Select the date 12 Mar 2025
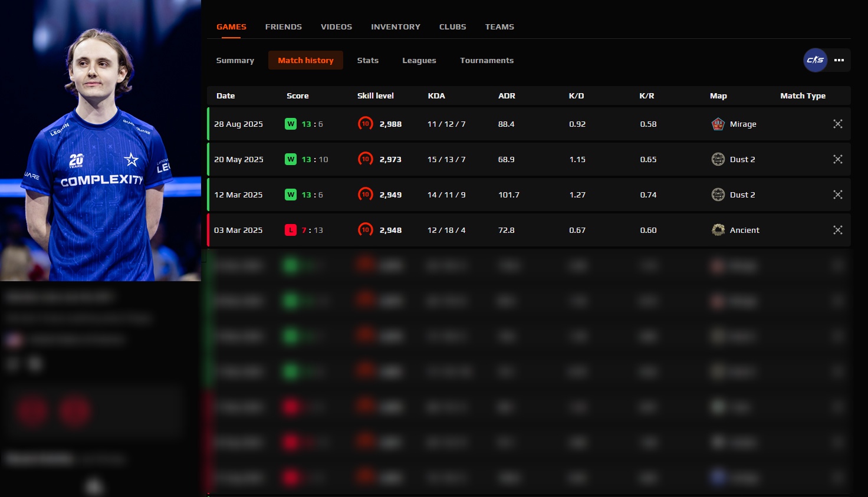 click(238, 195)
